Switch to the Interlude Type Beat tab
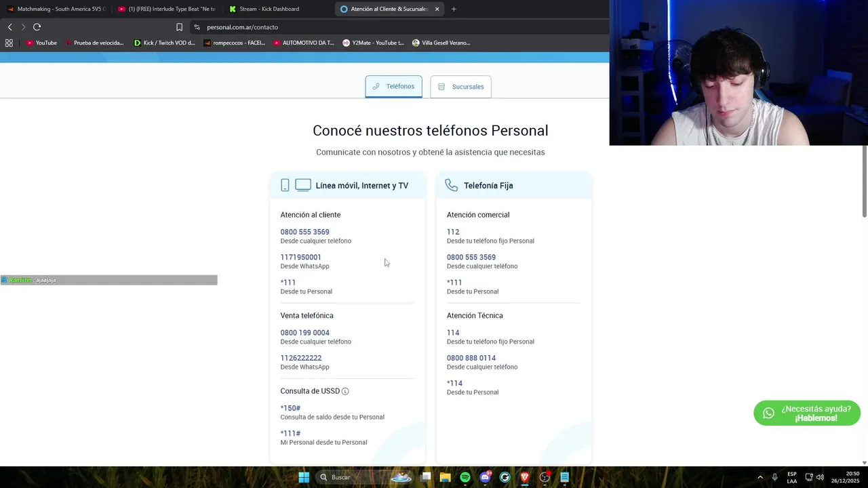Screen dimensions: 868x488 [166, 9]
